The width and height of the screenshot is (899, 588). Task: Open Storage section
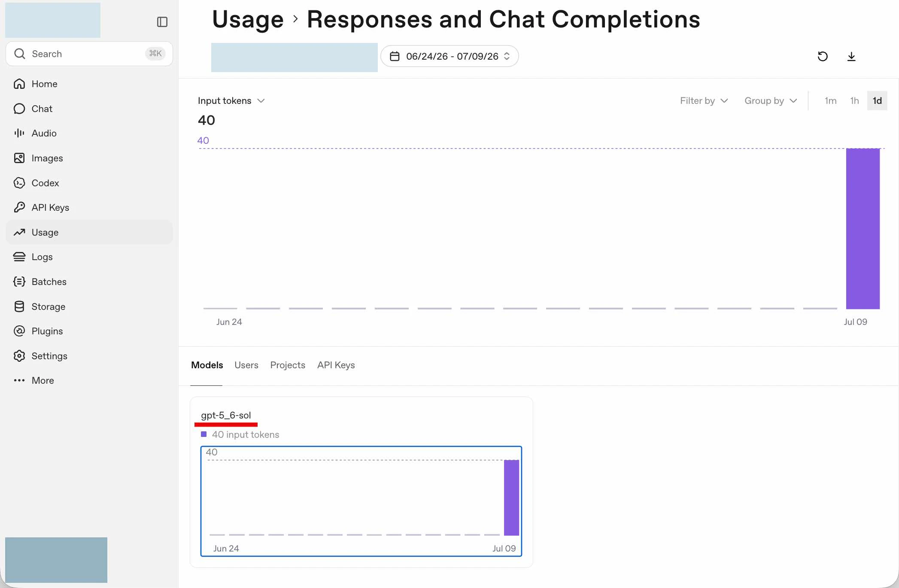click(x=89, y=306)
